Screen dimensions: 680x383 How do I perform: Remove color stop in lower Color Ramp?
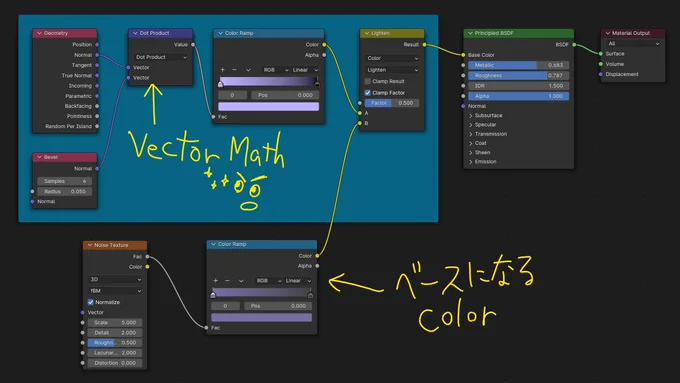[228, 281]
